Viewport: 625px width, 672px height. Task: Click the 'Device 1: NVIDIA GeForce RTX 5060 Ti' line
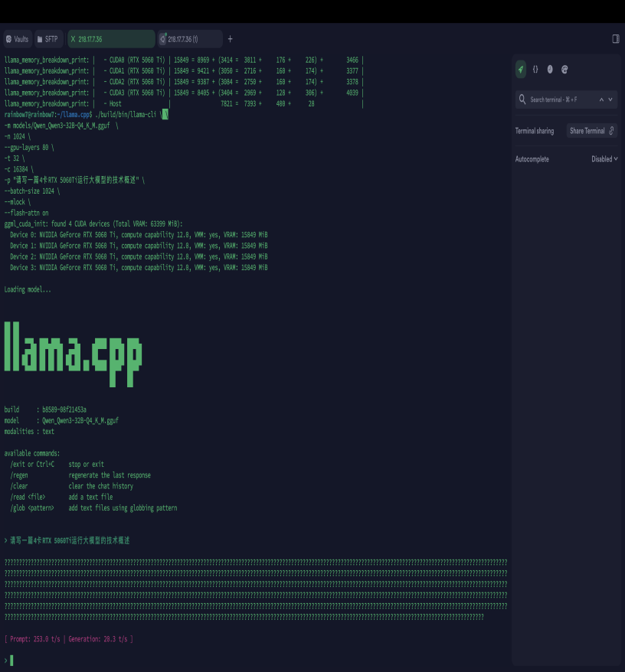(139, 246)
